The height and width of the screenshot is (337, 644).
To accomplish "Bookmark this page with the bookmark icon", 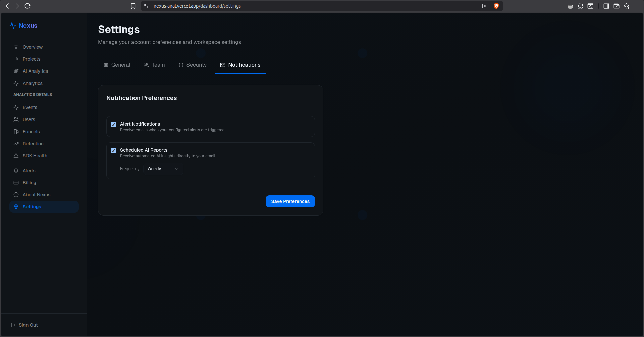I will tap(133, 6).
